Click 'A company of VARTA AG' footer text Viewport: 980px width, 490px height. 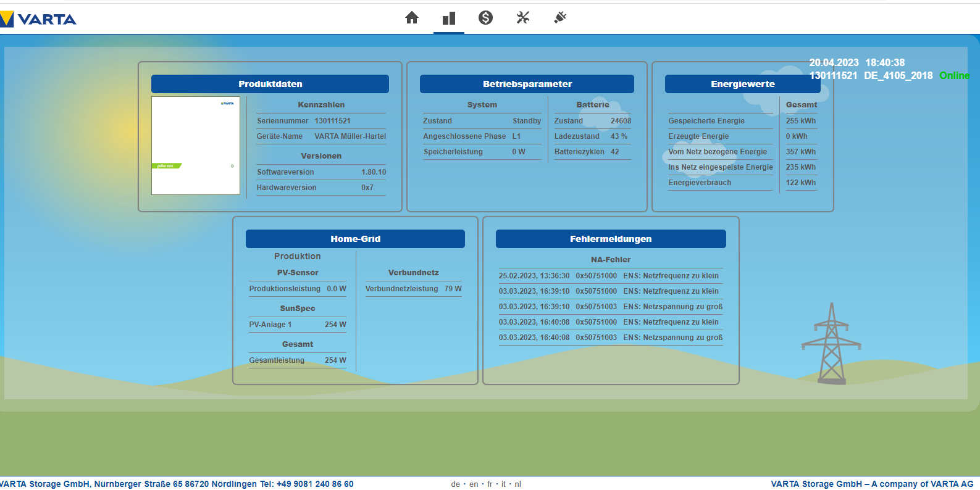[x=922, y=484]
